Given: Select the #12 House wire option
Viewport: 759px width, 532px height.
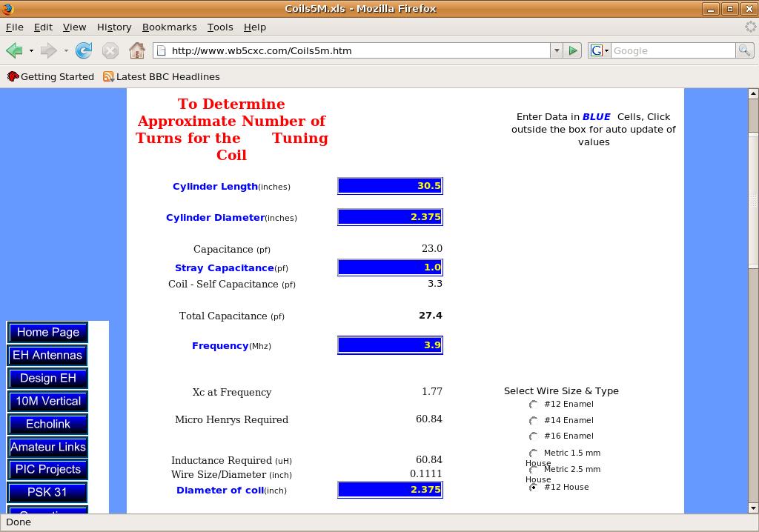Looking at the screenshot, I should [x=534, y=487].
